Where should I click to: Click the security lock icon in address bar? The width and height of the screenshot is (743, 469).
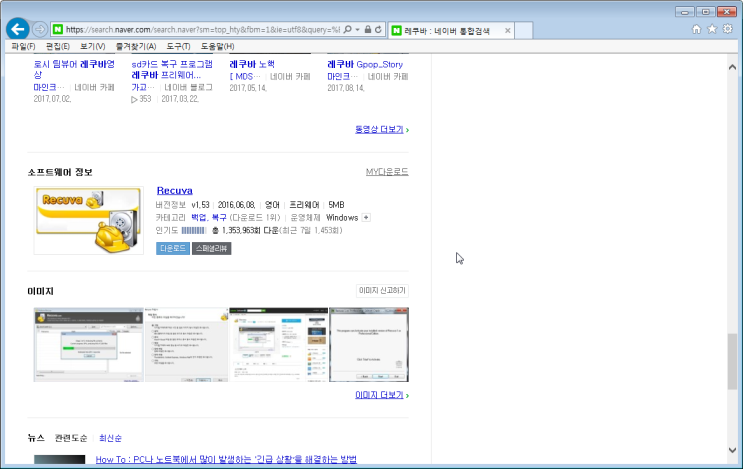coord(368,29)
